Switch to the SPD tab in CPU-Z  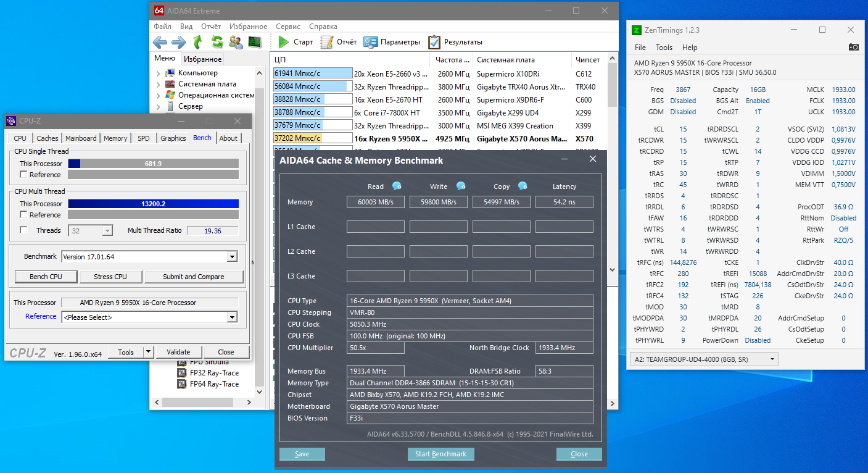143,138
